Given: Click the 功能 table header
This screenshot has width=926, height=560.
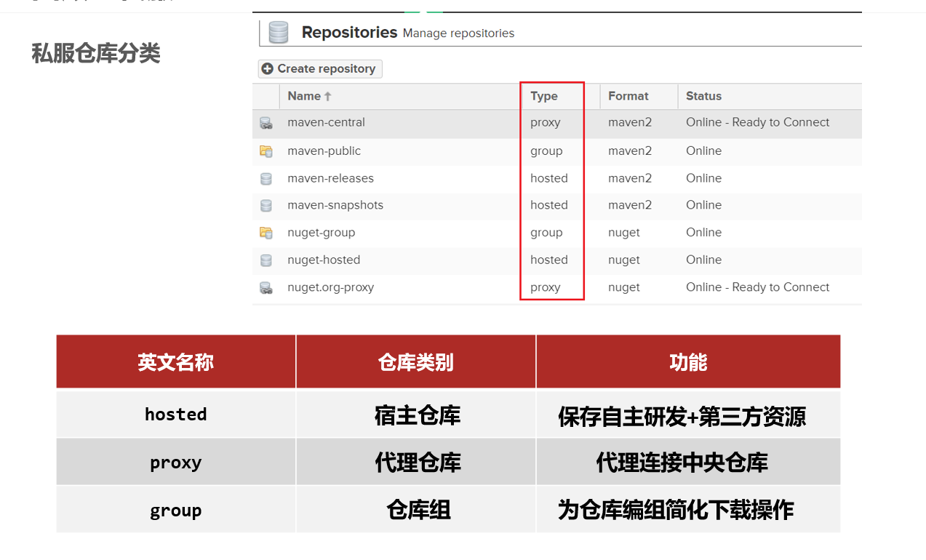Looking at the screenshot, I should pos(688,362).
